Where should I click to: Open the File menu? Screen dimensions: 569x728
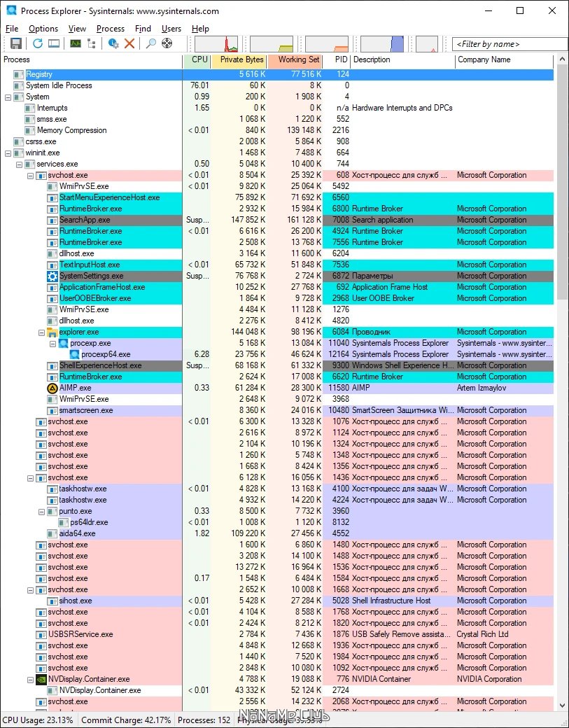(x=12, y=28)
